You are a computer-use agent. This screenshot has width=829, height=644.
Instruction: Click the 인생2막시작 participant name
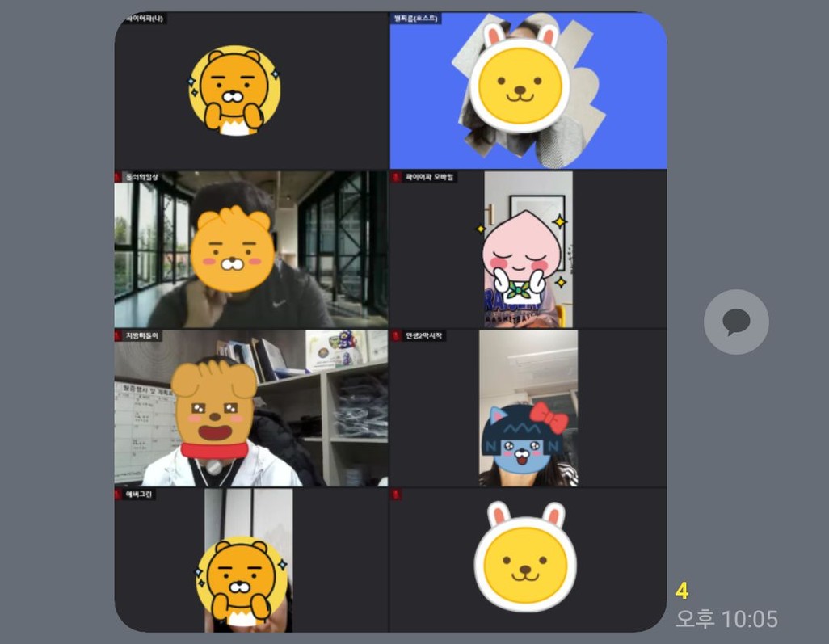point(423,336)
